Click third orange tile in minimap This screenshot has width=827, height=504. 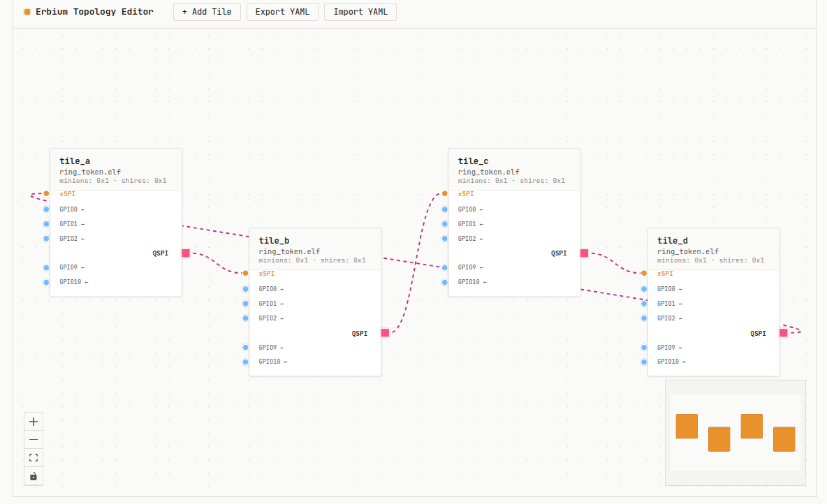[752, 427]
